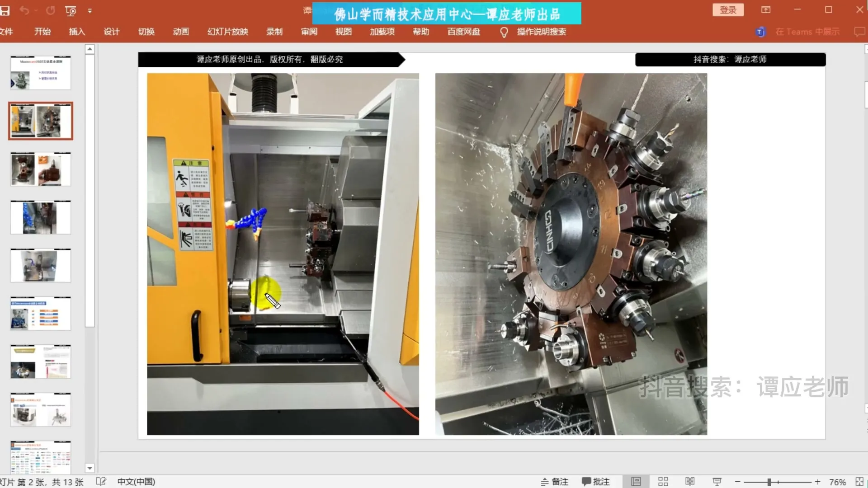Image resolution: width=868 pixels, height=488 pixels.
Task: Select slide 5 thumbnail in the panel
Action: click(x=40, y=265)
